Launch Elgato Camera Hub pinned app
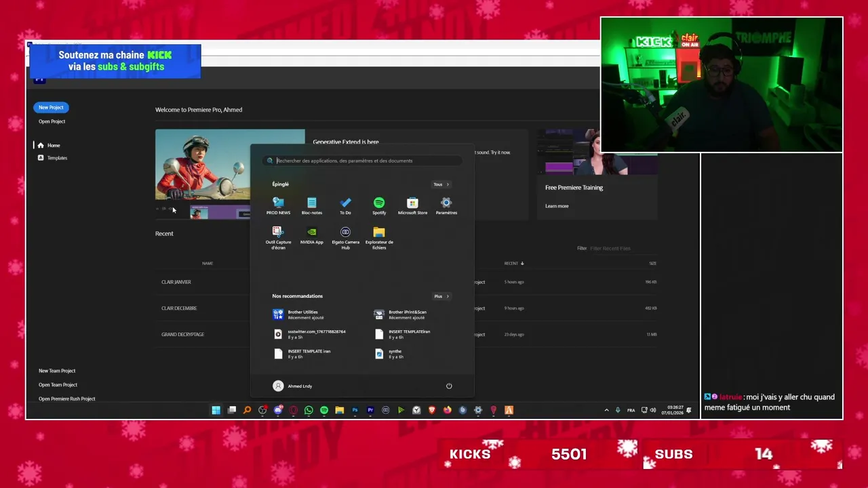Image resolution: width=868 pixels, height=488 pixels. 345,238
